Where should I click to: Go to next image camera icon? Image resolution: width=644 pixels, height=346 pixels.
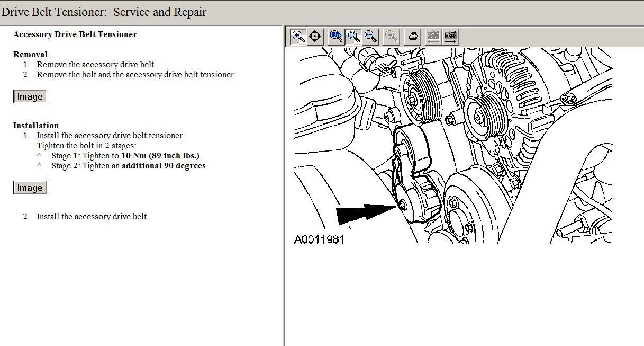pos(451,37)
